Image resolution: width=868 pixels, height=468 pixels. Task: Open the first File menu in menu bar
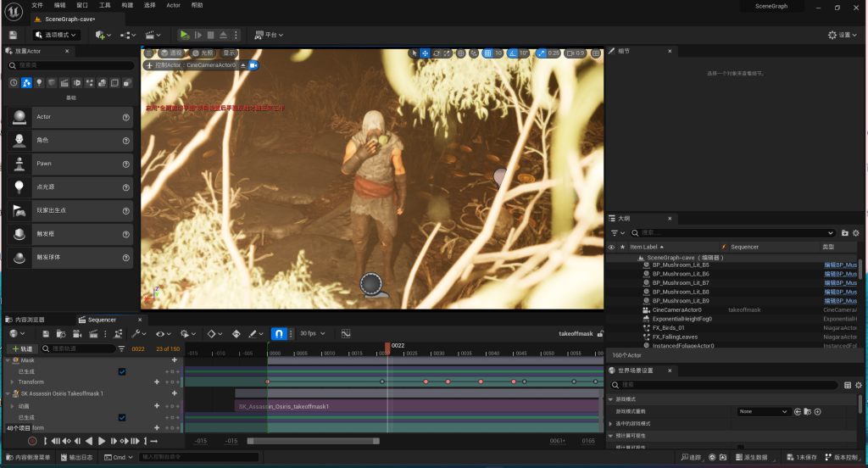click(37, 5)
